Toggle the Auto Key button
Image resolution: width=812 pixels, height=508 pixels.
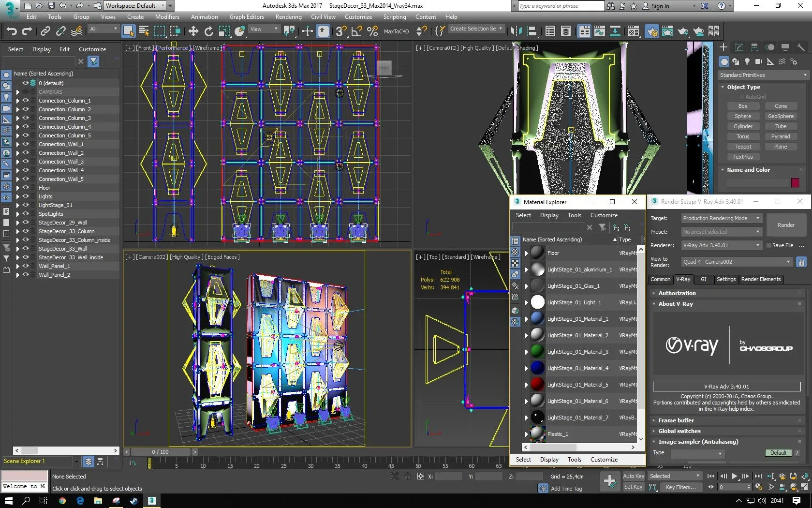click(634, 476)
